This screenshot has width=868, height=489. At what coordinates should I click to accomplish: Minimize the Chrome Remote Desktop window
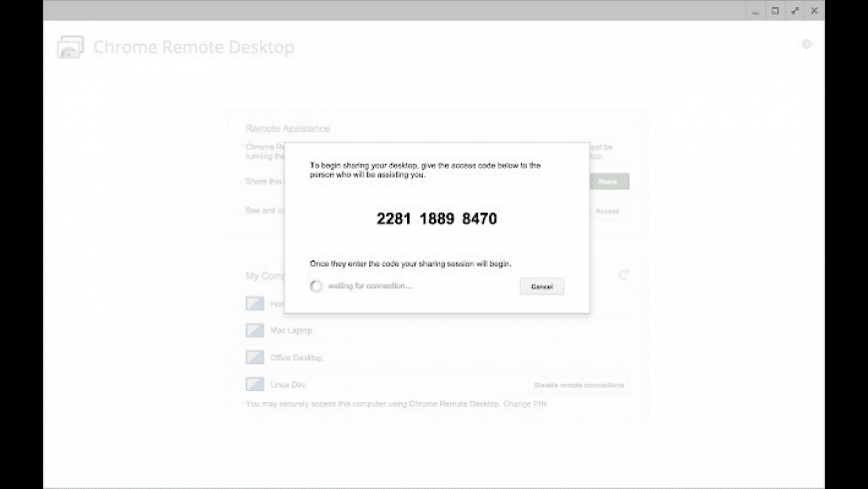coord(755,11)
